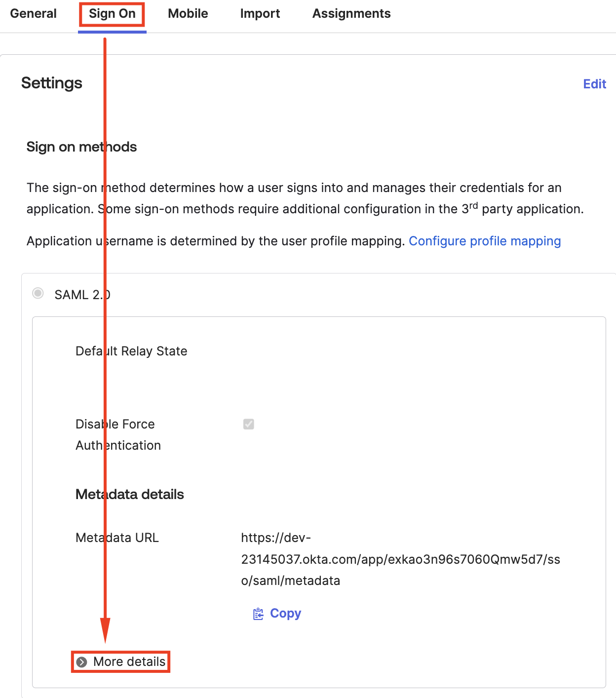Click the clipboard icon beside Copy

click(x=258, y=614)
